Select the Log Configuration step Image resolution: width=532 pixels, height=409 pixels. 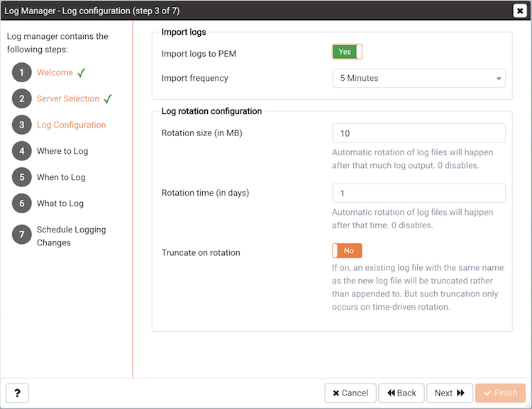71,125
